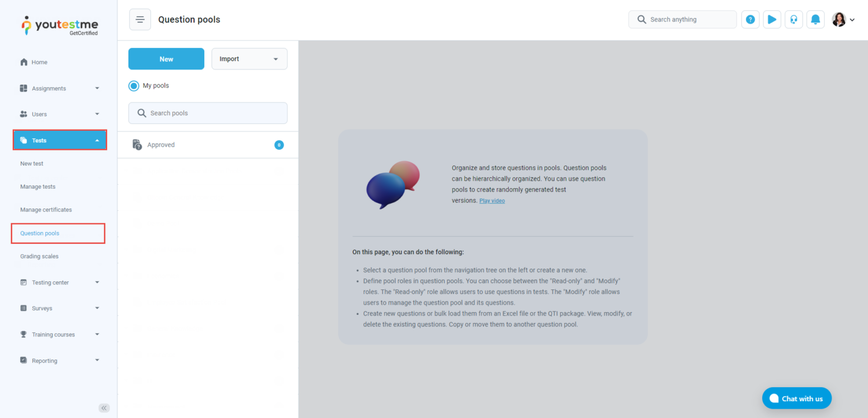Expand the Training courses arrow
The height and width of the screenshot is (418, 868).
point(97,335)
